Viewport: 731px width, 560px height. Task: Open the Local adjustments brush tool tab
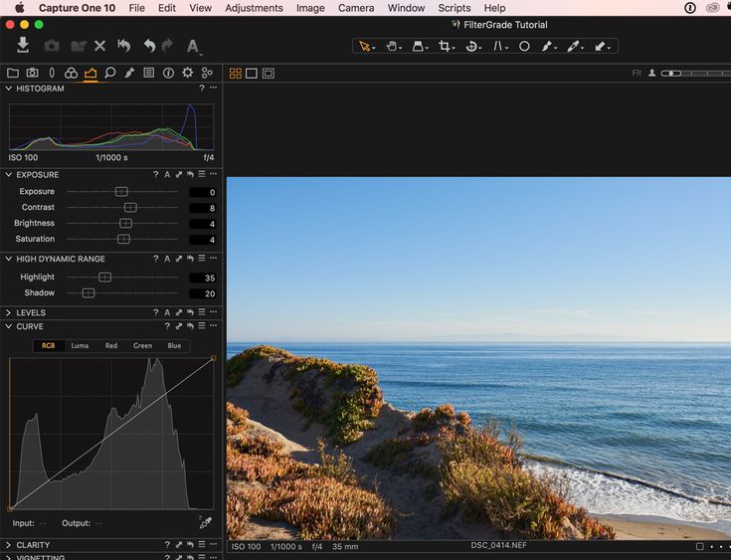tap(129, 73)
